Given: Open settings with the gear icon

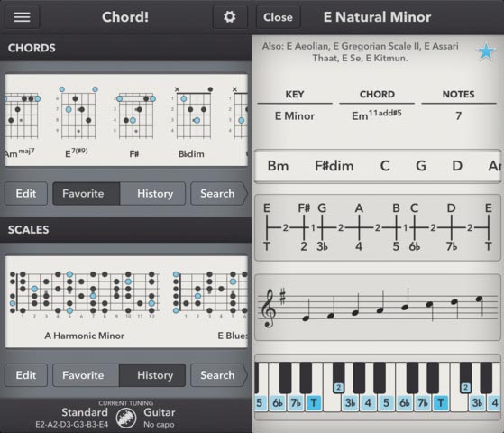Looking at the screenshot, I should (x=230, y=17).
